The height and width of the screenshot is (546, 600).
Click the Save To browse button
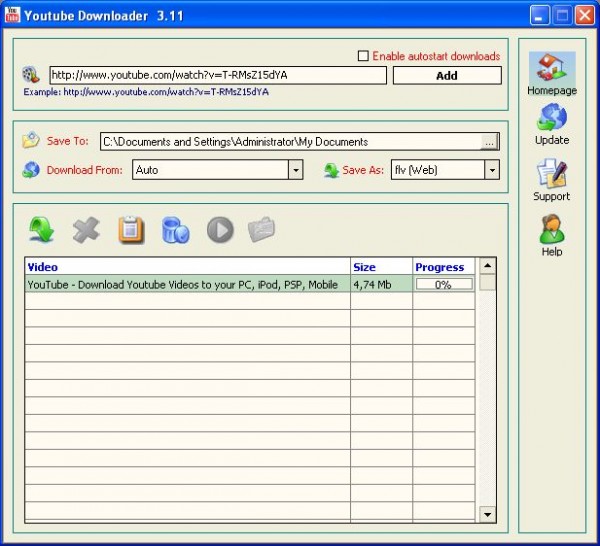[488, 142]
